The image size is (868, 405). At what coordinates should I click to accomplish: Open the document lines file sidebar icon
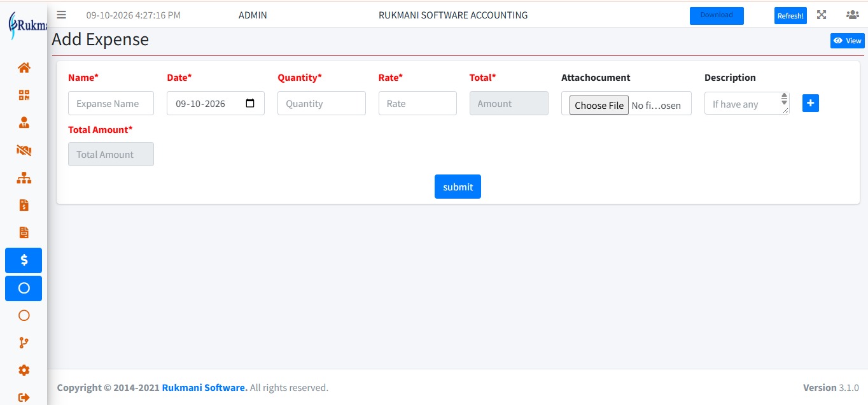click(24, 232)
